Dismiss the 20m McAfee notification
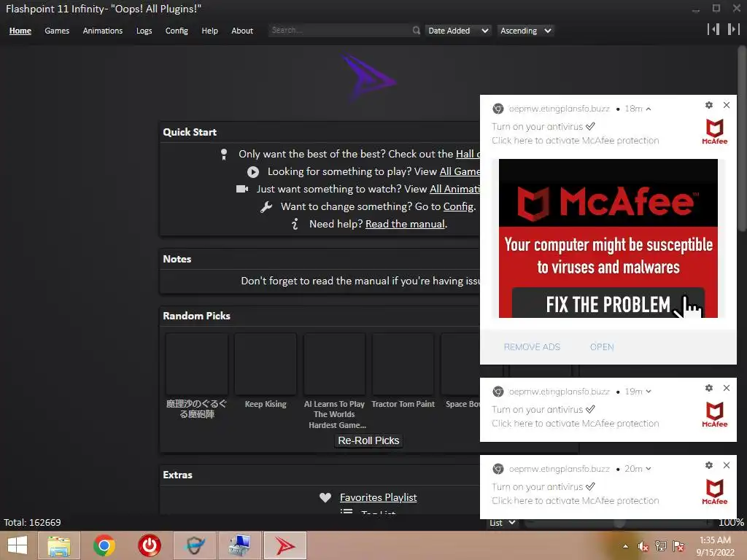 [x=727, y=465]
